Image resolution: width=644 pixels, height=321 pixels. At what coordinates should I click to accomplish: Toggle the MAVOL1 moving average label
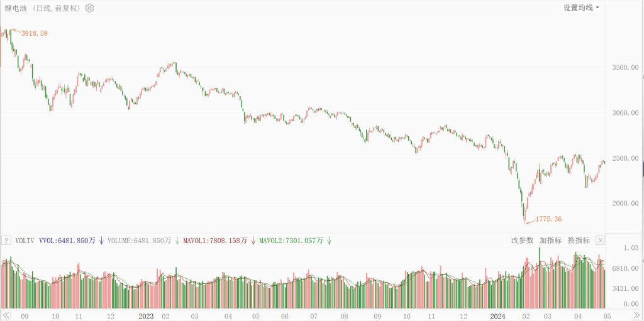pyautogui.click(x=217, y=240)
